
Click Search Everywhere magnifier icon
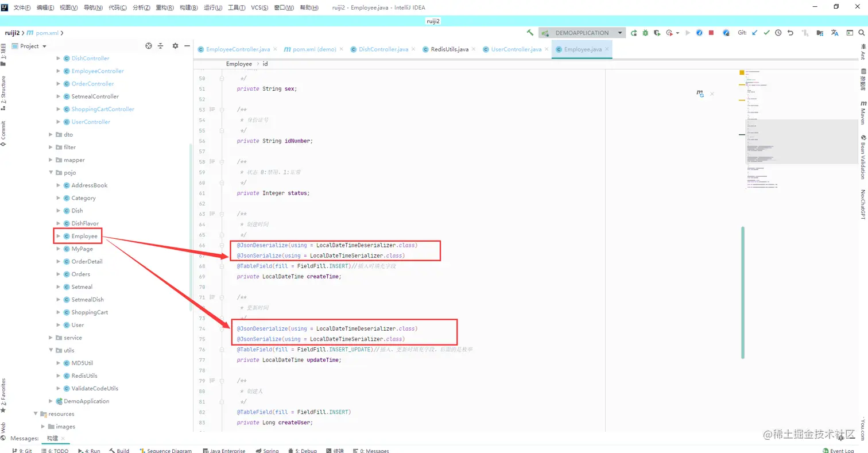pos(862,33)
